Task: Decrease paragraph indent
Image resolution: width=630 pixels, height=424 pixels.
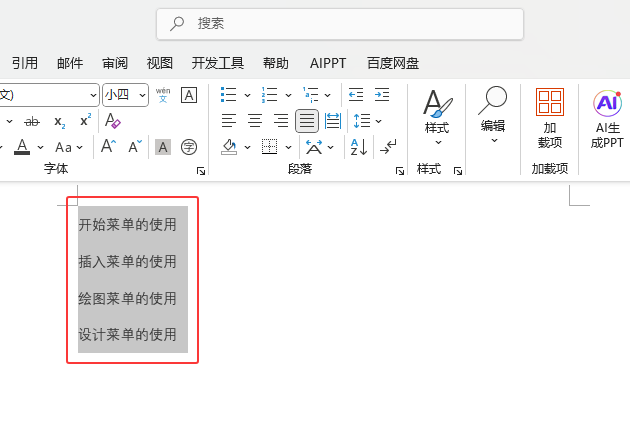Action: 356,95
